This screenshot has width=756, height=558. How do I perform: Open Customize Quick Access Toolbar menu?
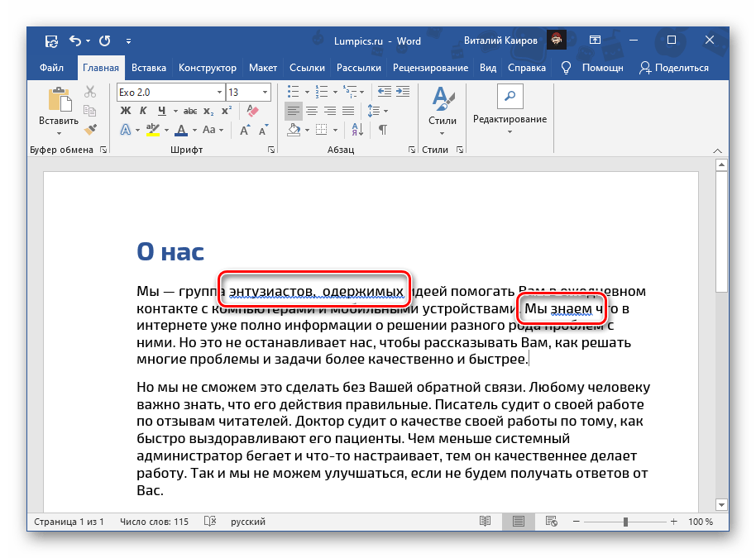click(128, 41)
